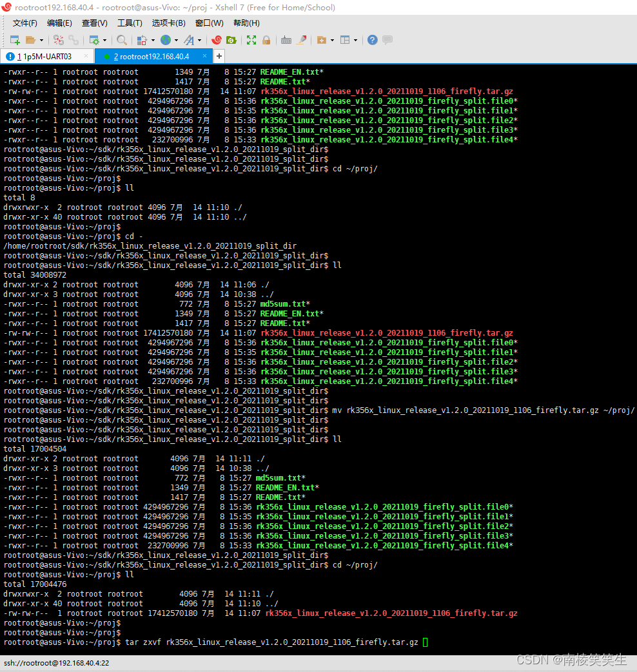Viewport: 637px width, 672px height.
Task: Create a new session with toolbar icon
Action: [x=15, y=41]
